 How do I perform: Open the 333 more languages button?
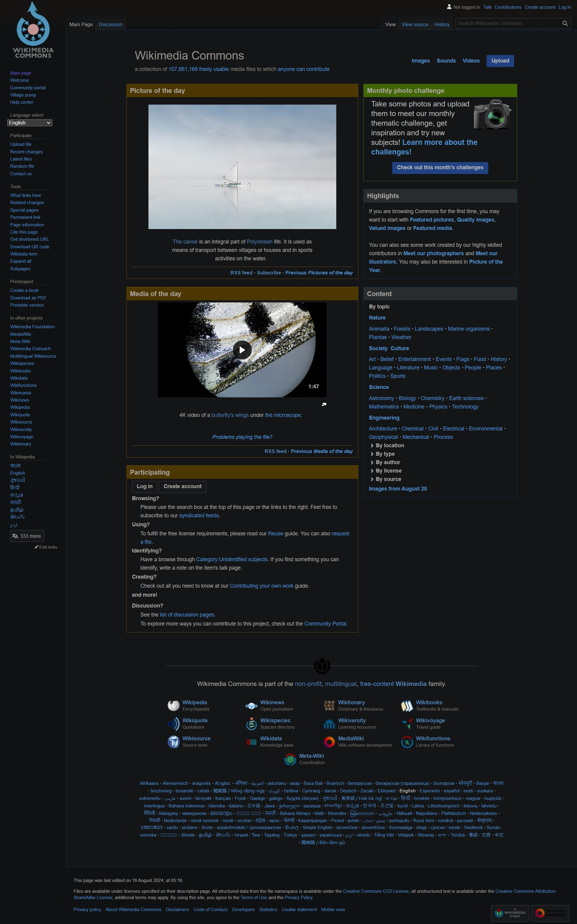point(27,536)
